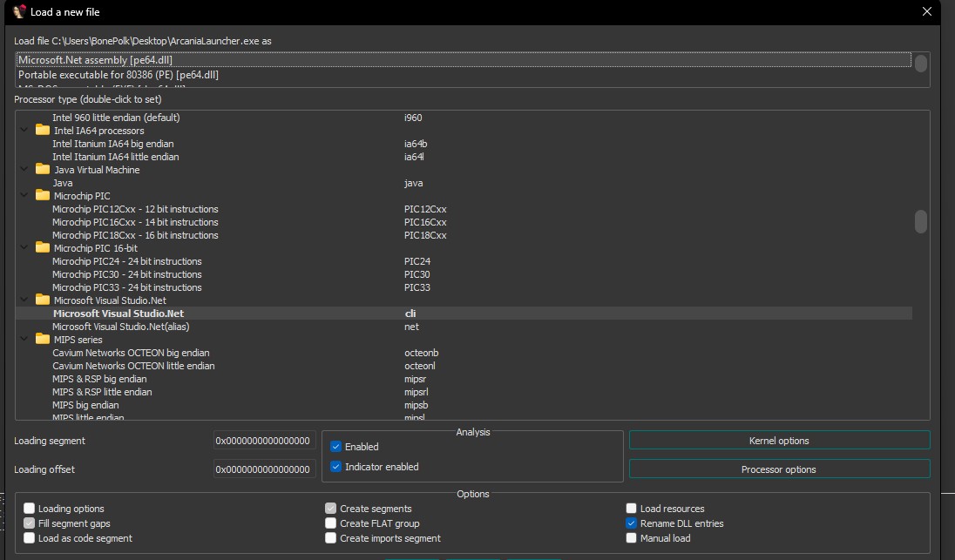Uncheck Rename DLL entries

tap(632, 523)
